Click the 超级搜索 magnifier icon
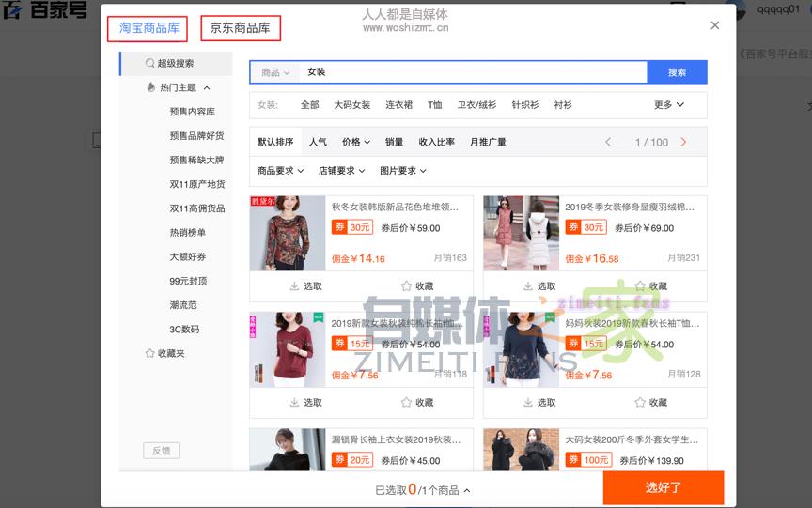 (149, 64)
